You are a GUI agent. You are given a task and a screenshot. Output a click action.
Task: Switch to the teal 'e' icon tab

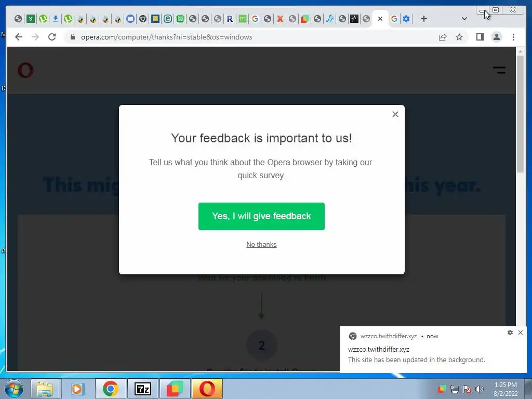pyautogui.click(x=168, y=19)
